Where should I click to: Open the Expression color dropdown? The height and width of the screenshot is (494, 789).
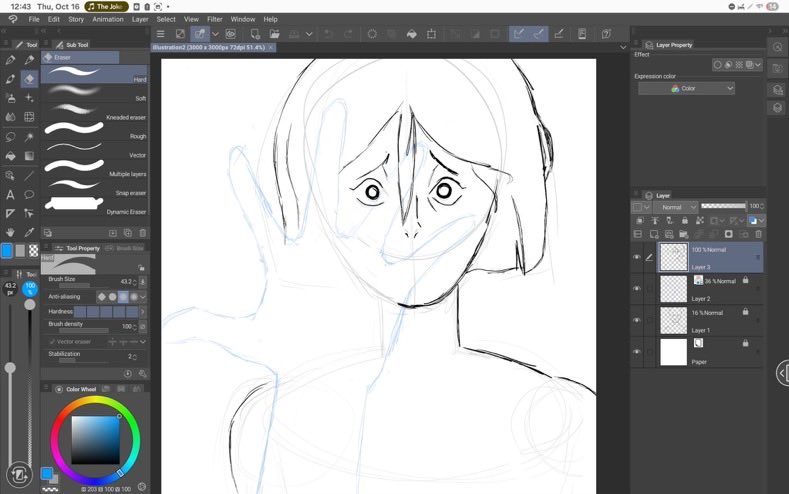click(686, 89)
